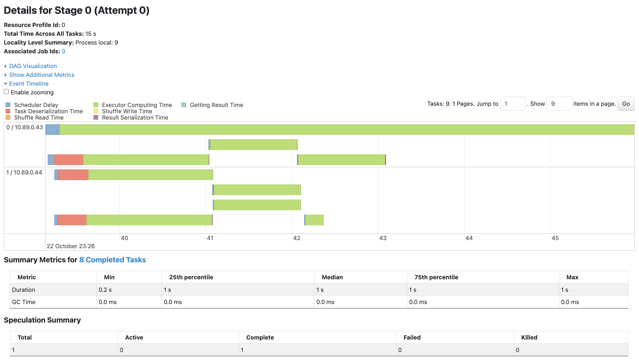Click the Go pagination button
Screen dimensions: 639x364
point(626,104)
